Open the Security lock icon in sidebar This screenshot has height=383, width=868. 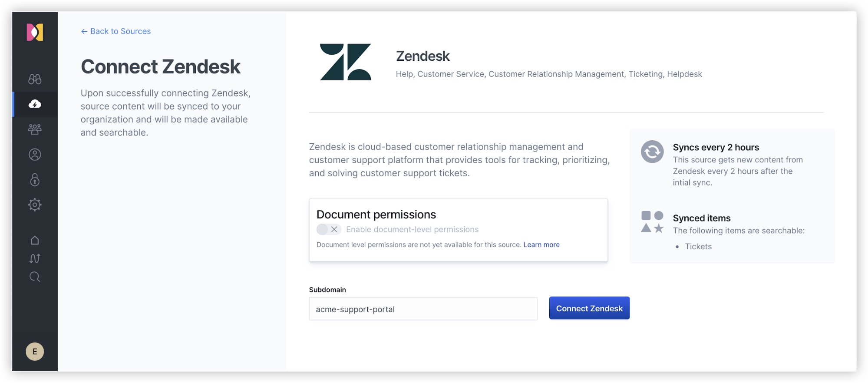coord(35,179)
